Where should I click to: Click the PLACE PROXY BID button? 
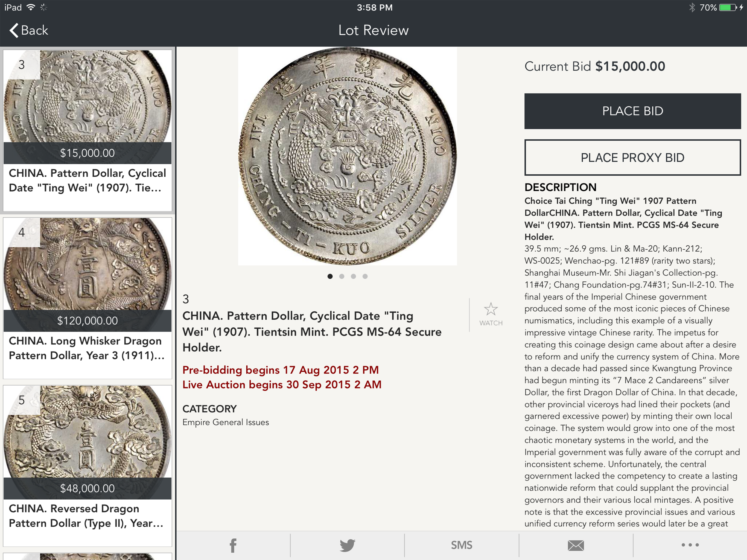coord(632,157)
